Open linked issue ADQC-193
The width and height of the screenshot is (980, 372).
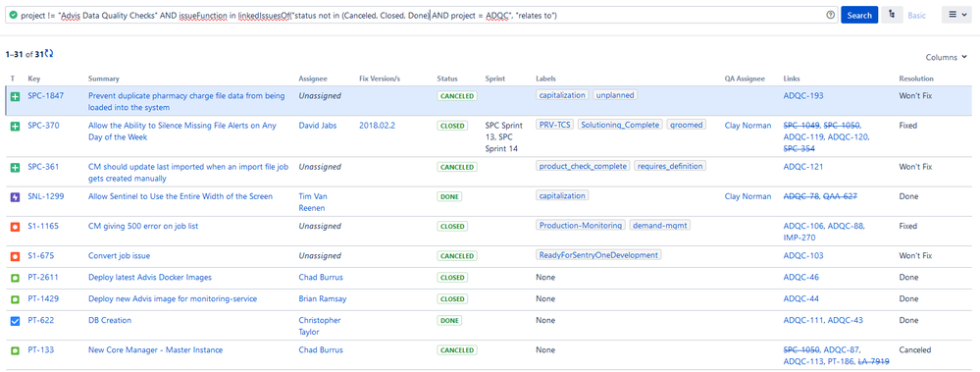(x=803, y=95)
